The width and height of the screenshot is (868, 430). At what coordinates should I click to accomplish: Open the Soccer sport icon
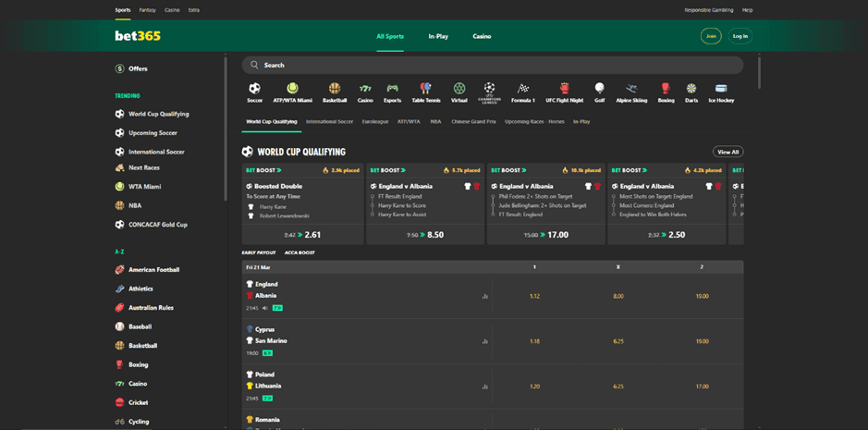(254, 90)
